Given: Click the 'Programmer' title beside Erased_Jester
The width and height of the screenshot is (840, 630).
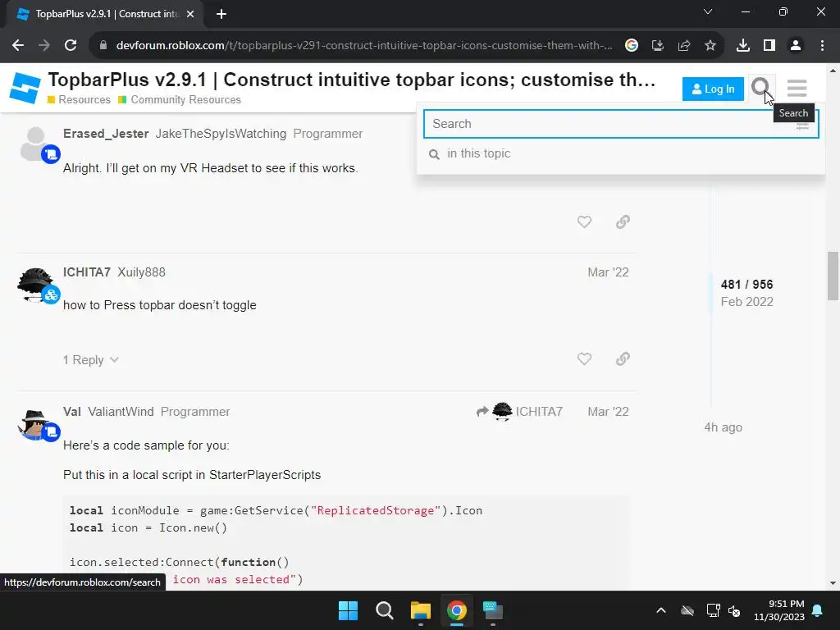Looking at the screenshot, I should (328, 134).
